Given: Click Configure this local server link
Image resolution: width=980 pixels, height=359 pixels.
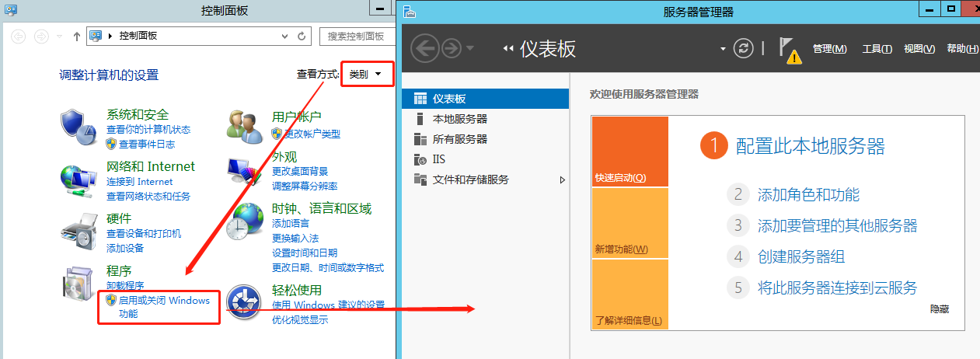Looking at the screenshot, I should tap(811, 146).
